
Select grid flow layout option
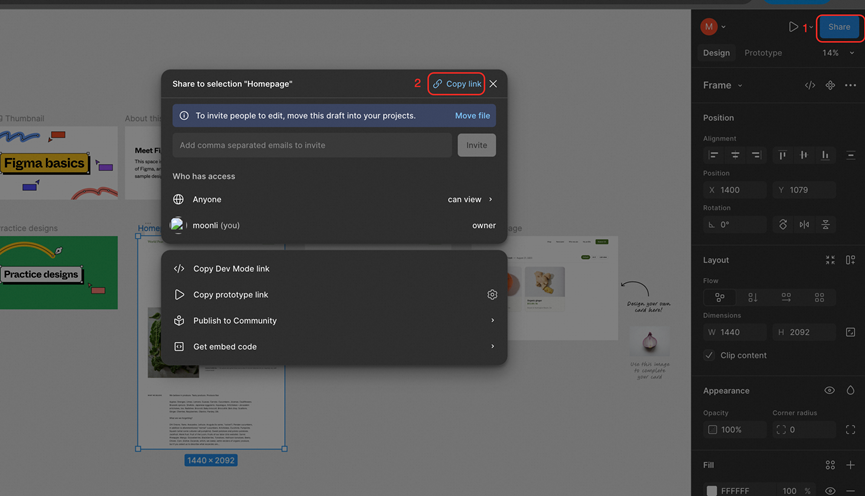[x=819, y=297]
